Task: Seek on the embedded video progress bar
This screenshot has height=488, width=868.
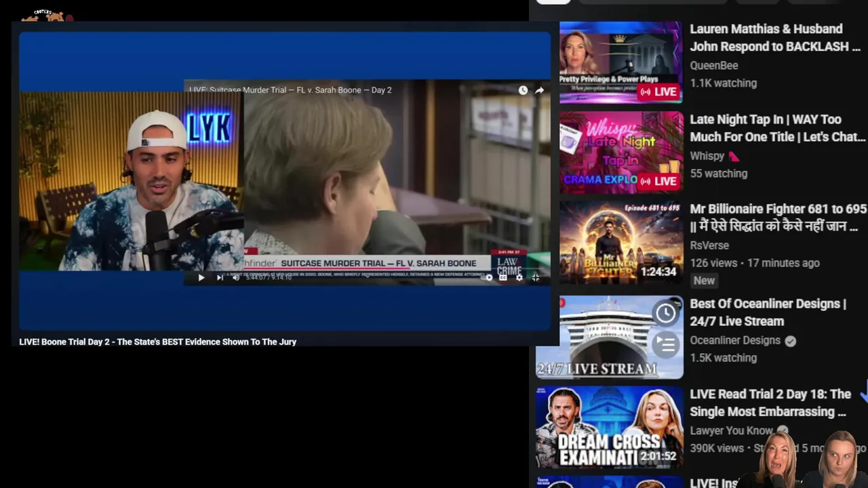Action: tap(366, 268)
